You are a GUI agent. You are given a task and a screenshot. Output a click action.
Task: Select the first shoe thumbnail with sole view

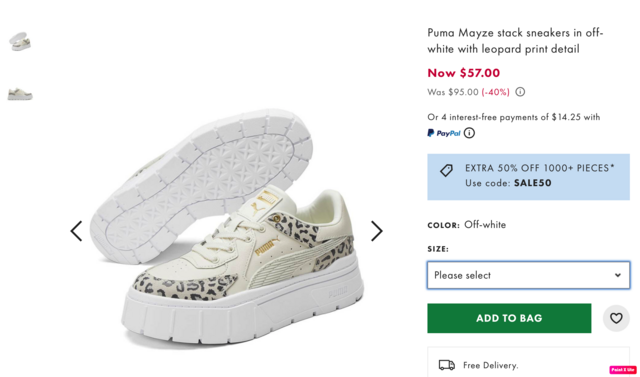[20, 42]
